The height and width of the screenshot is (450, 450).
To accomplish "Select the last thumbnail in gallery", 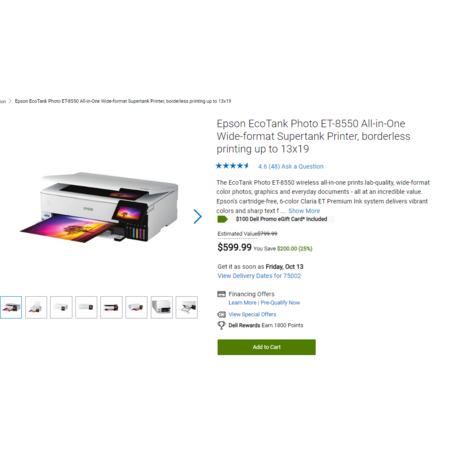I will [x=187, y=307].
